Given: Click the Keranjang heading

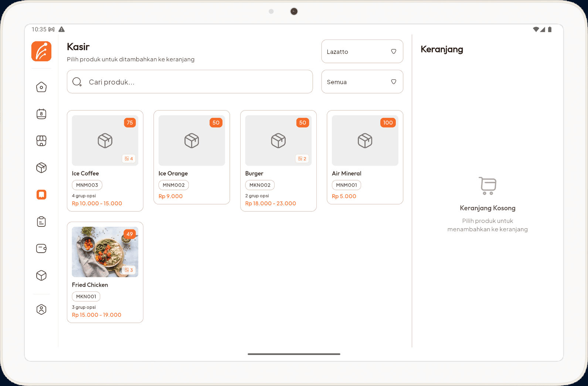Looking at the screenshot, I should pyautogui.click(x=442, y=49).
